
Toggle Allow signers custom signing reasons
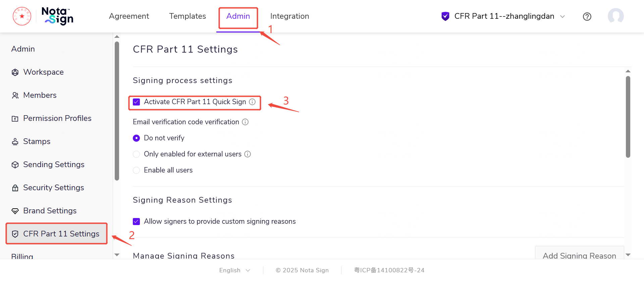click(137, 221)
